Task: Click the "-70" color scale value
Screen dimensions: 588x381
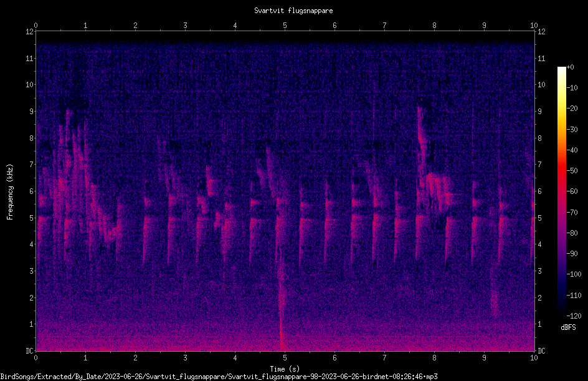Action: click(x=572, y=213)
